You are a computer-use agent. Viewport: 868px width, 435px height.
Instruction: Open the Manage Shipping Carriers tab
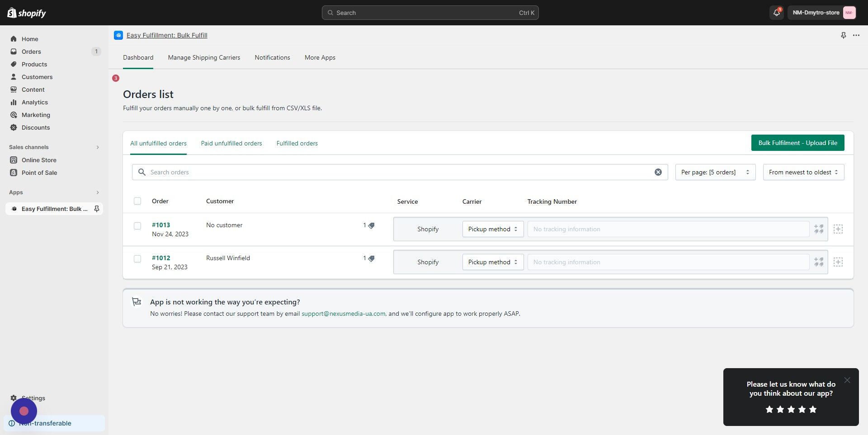click(204, 57)
